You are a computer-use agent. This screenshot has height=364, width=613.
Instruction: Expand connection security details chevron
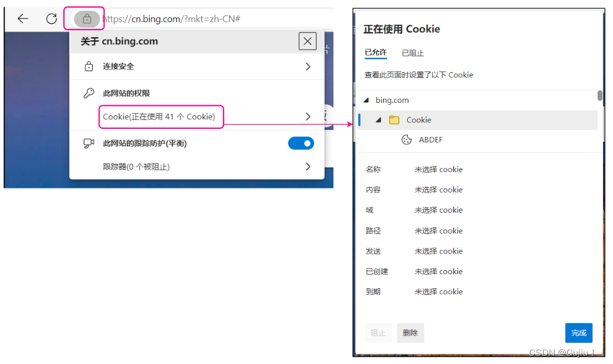click(308, 66)
